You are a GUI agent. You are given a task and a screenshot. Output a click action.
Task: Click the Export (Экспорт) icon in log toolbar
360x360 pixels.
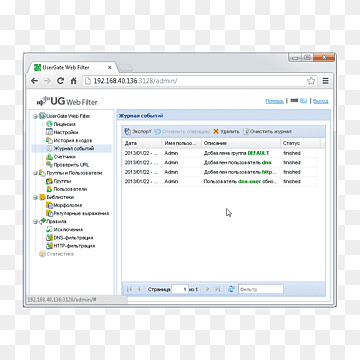[x=128, y=132]
